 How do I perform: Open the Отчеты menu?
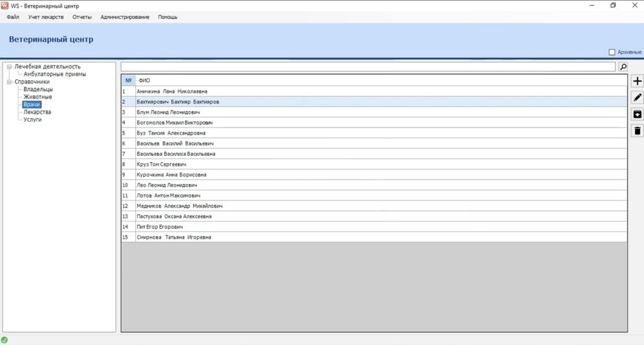[82, 17]
